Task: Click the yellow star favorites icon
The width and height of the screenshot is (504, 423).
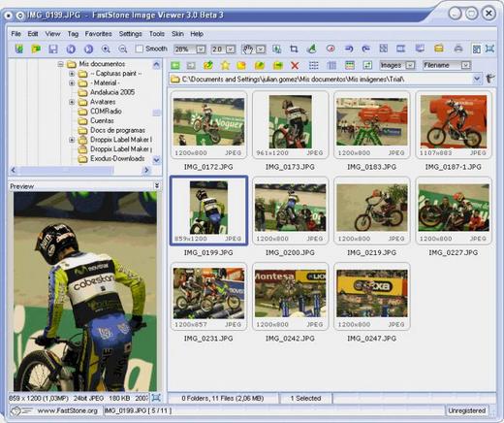Action: point(225,66)
